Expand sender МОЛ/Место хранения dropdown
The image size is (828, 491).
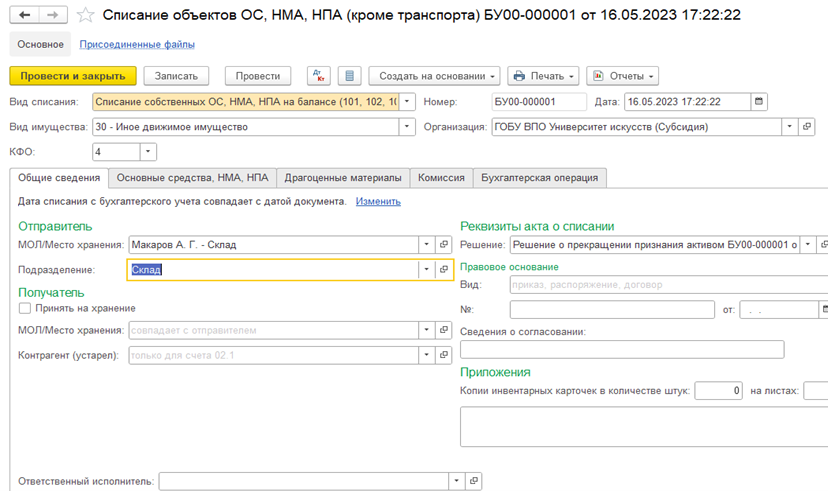pyautogui.click(x=427, y=244)
